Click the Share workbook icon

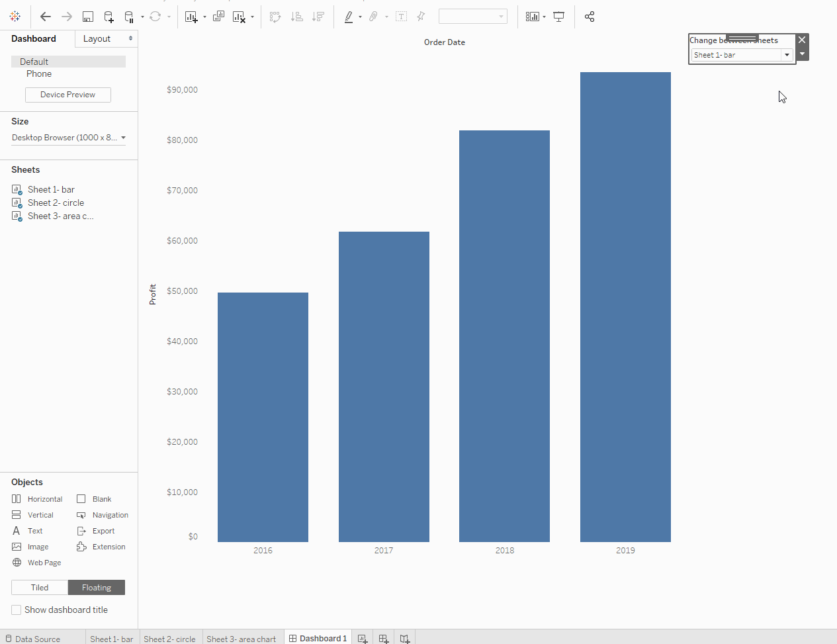click(589, 17)
